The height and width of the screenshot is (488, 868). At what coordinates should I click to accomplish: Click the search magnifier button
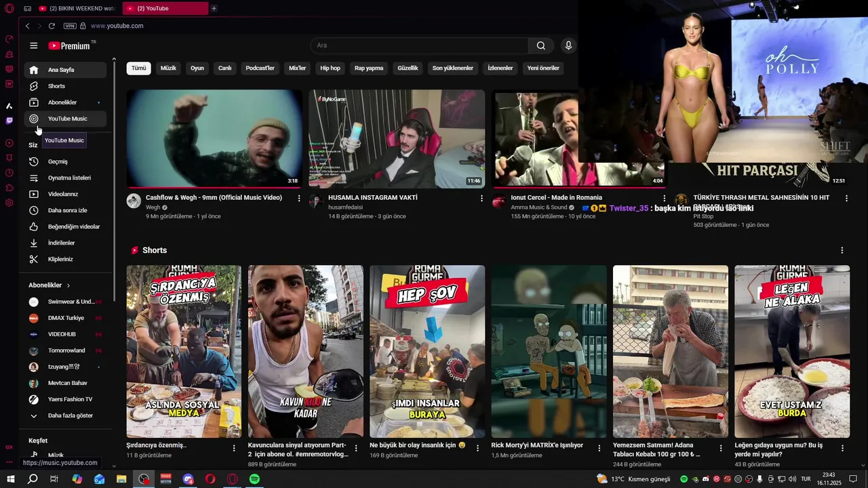540,45
